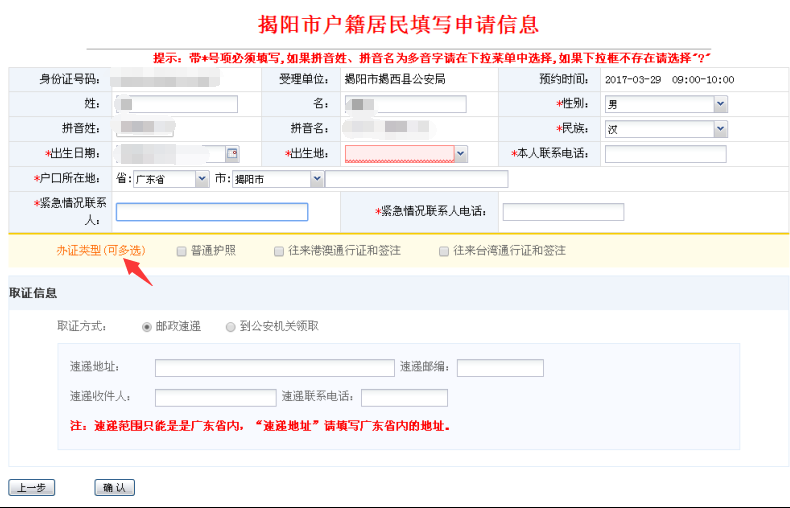This screenshot has width=790, height=508.
Task: Click the 本人联系电话 input field
Action: tap(664, 154)
